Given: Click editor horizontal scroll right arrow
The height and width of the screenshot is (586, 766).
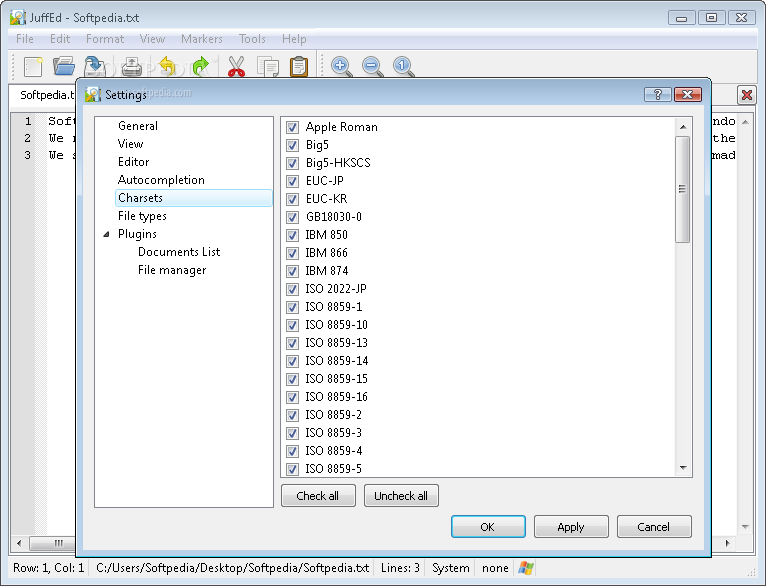Looking at the screenshot, I should pyautogui.click(x=727, y=543).
